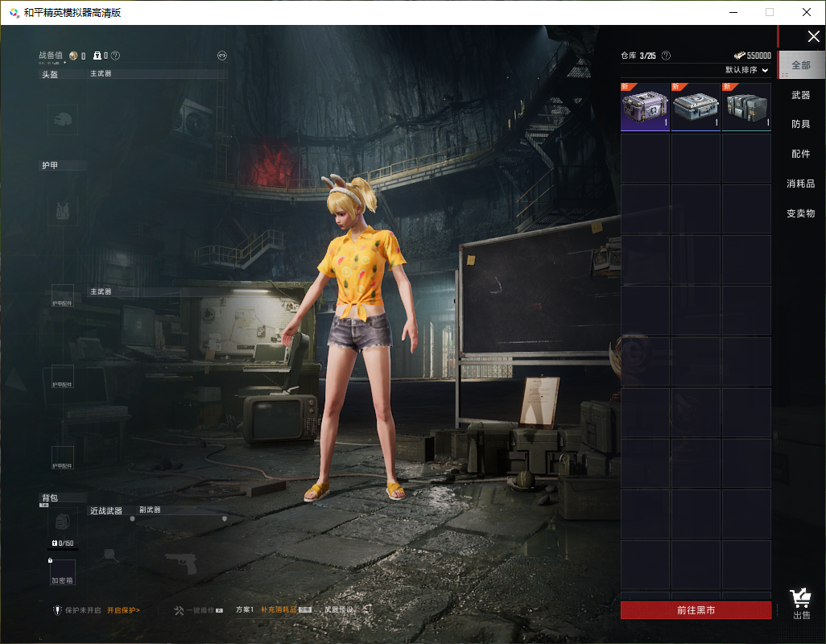
Task: Click the upper 主武器 slot label
Action: click(x=101, y=73)
